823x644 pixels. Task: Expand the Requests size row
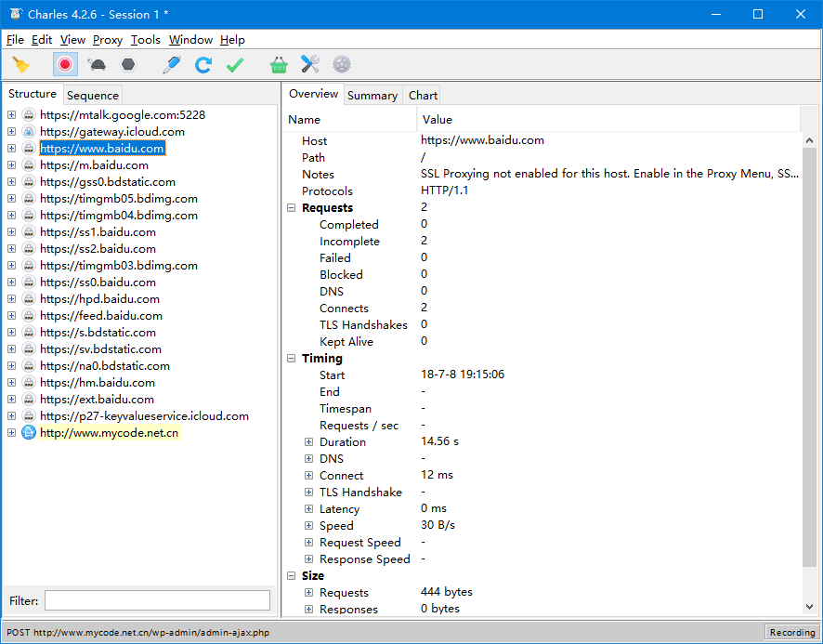(308, 593)
